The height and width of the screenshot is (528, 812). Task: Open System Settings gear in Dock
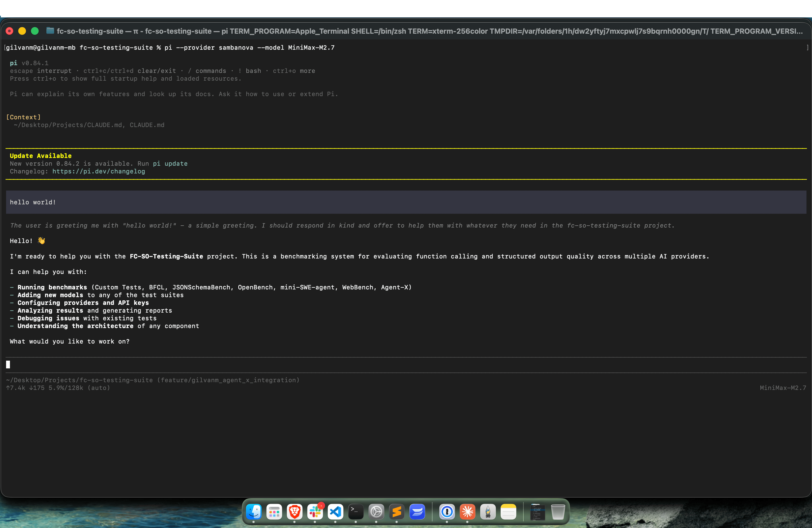[376, 512]
